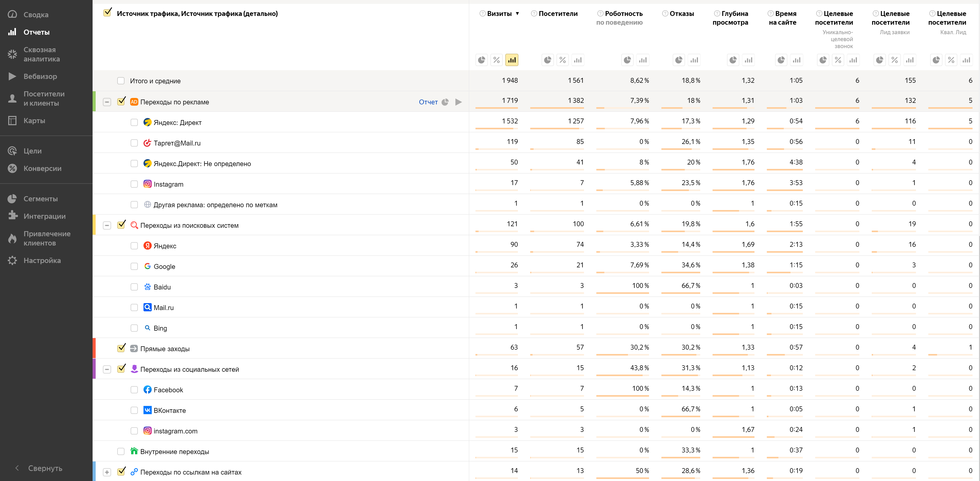
Task: Select the bar chart icon under Визиты
Action: click(x=512, y=60)
